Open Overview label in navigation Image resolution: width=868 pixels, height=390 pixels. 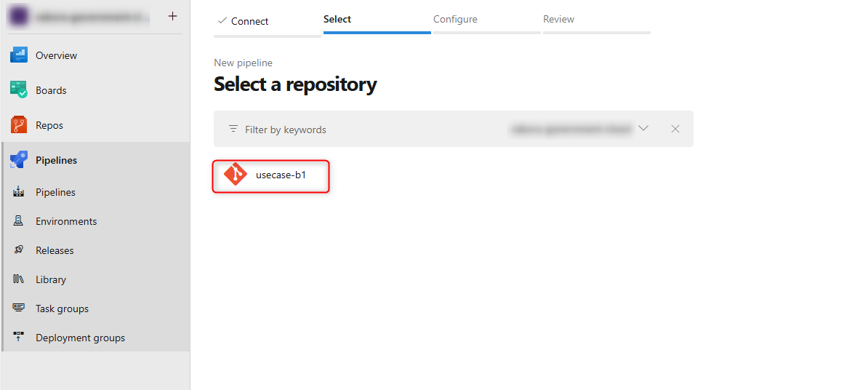(x=57, y=55)
